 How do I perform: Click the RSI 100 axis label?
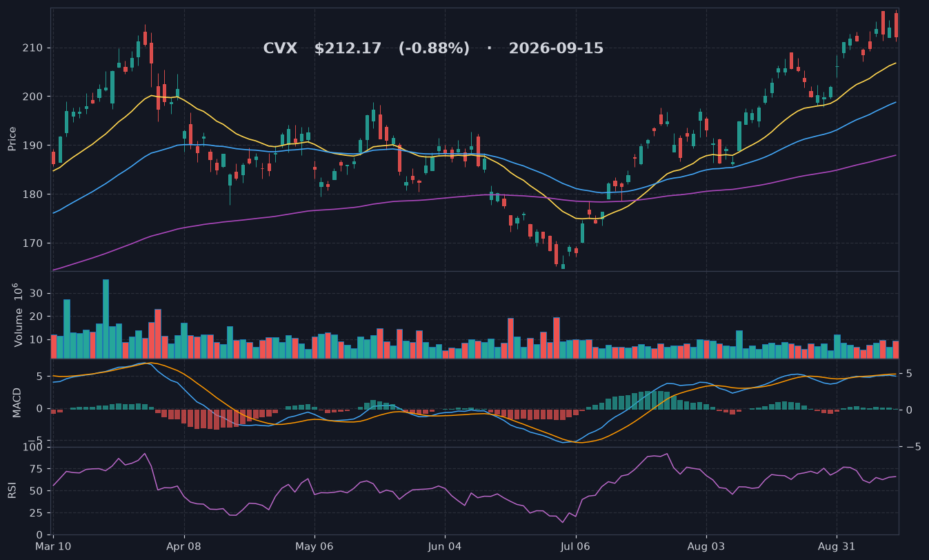point(34,448)
